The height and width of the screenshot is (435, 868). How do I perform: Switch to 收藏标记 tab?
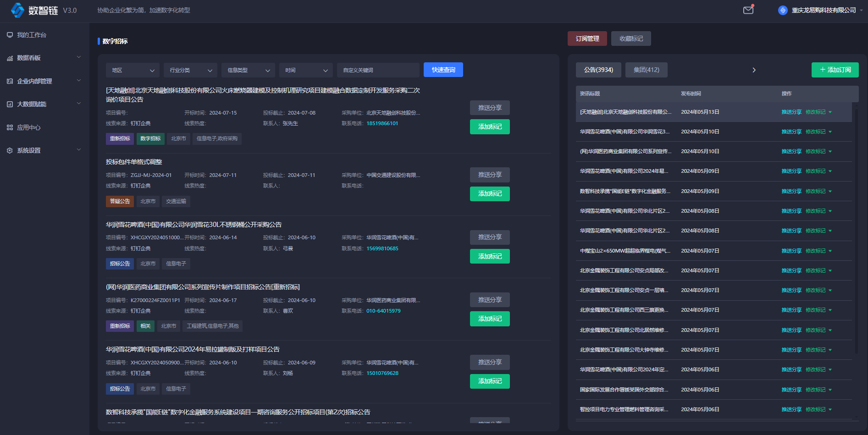click(x=631, y=39)
